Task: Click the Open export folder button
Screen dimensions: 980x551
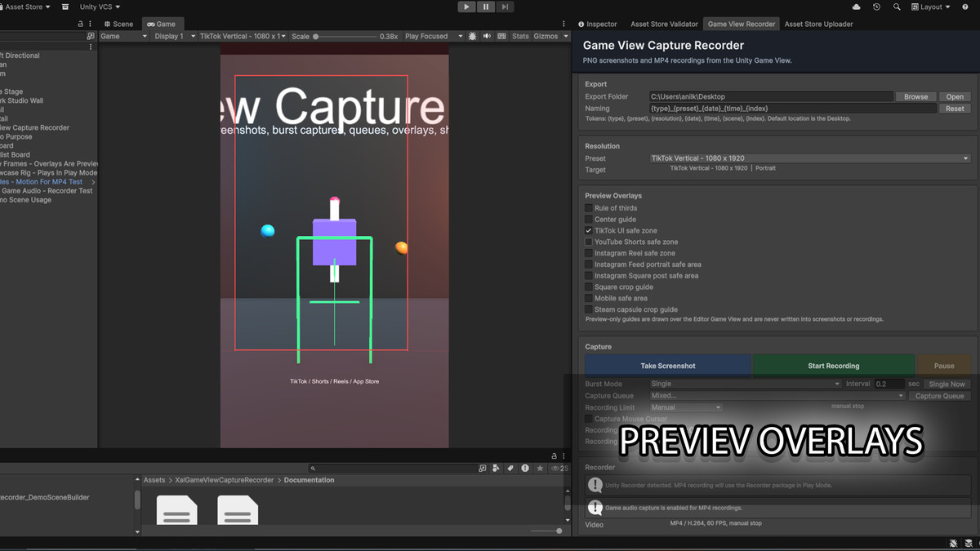Action: (955, 96)
